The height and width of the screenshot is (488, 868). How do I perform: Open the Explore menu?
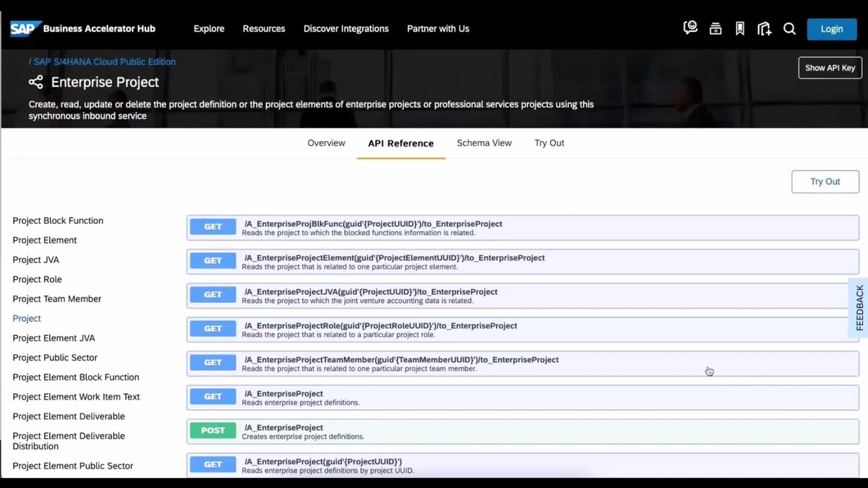point(208,28)
